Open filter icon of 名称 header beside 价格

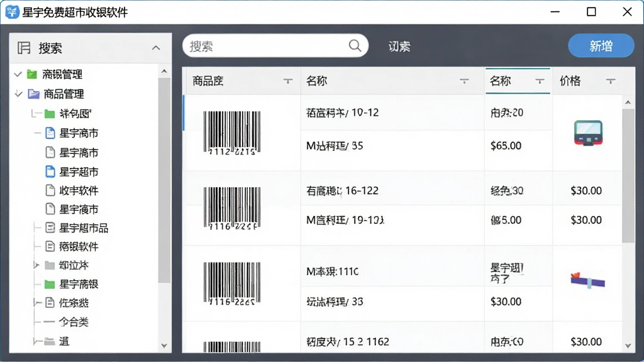coord(540,81)
